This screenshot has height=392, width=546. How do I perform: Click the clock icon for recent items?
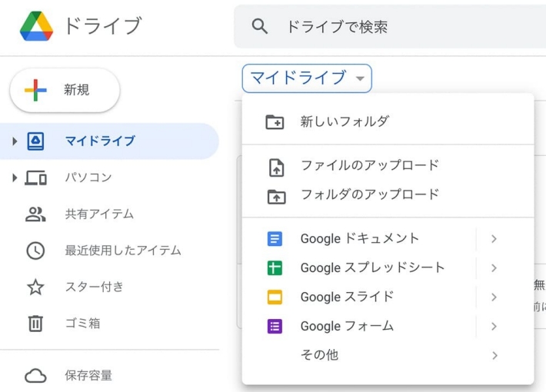(35, 251)
